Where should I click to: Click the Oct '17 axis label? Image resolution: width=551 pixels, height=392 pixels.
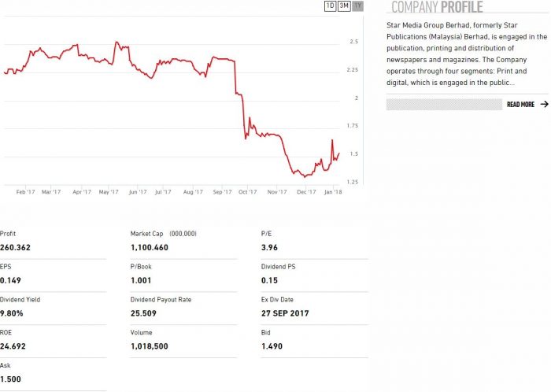(x=247, y=191)
